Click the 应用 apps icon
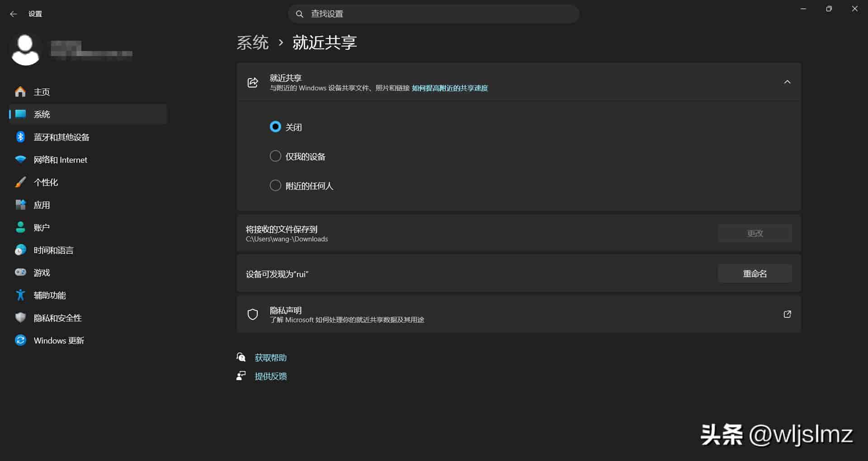Image resolution: width=868 pixels, height=461 pixels. tap(20, 205)
